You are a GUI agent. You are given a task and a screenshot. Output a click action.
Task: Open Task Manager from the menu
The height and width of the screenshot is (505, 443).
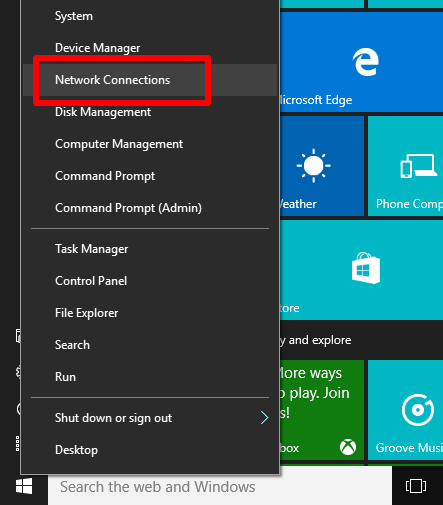(x=150, y=249)
